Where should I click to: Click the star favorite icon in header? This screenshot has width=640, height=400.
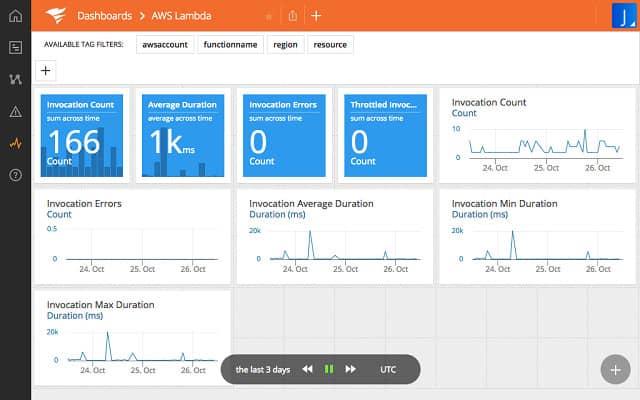point(269,17)
